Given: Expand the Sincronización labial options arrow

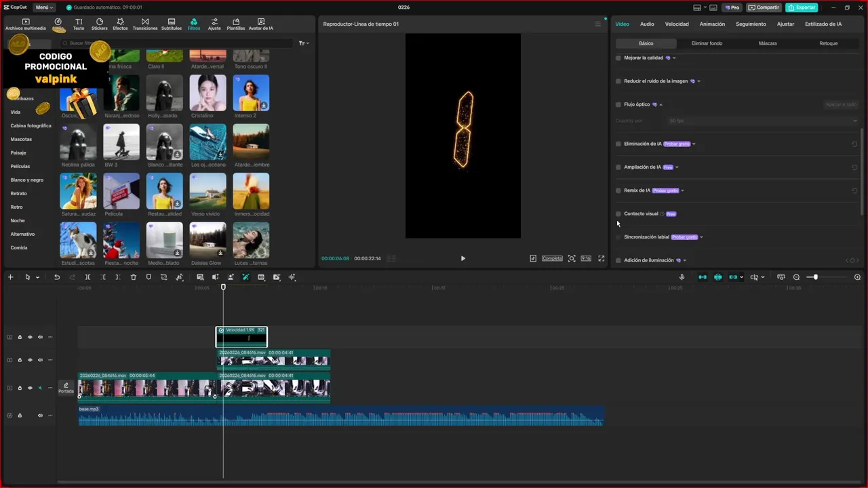Looking at the screenshot, I should (x=701, y=237).
